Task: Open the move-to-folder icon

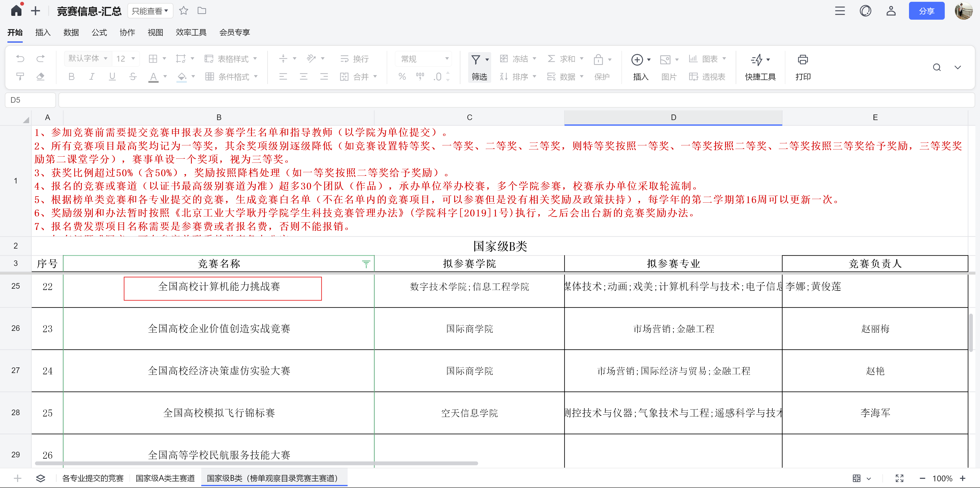Action: (202, 11)
